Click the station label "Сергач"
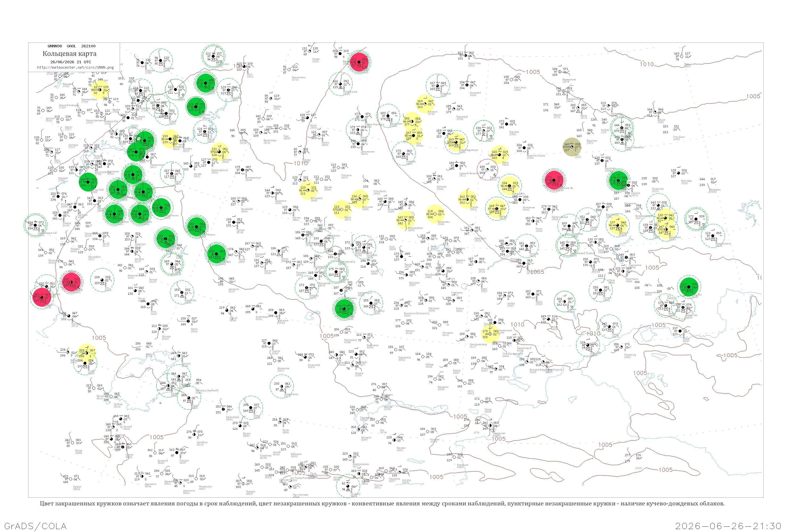This screenshot has width=798, height=532. coord(69,128)
